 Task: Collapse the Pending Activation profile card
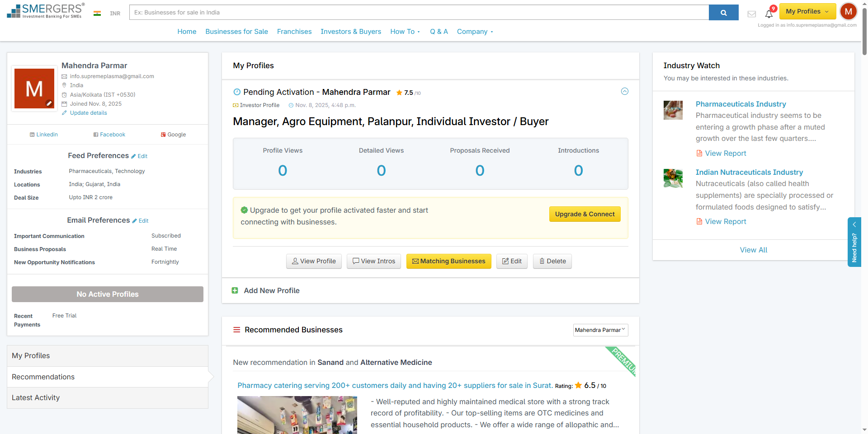point(624,91)
